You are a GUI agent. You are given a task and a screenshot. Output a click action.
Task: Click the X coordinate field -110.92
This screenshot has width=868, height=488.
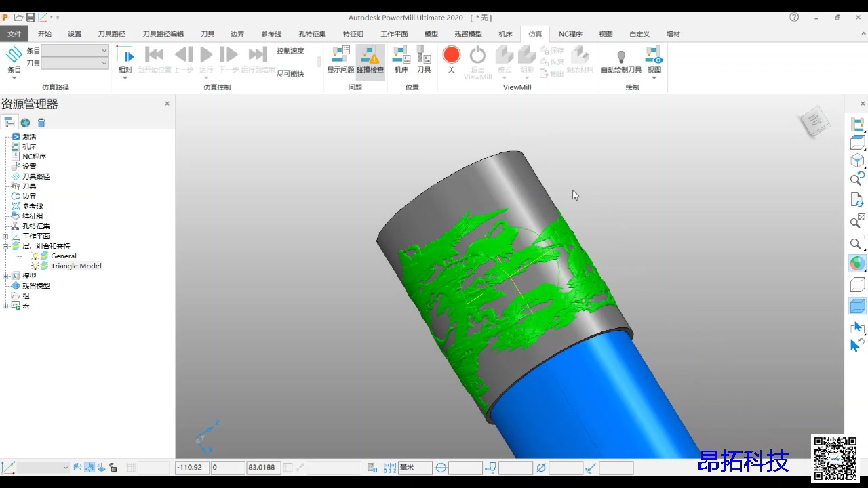(x=192, y=467)
